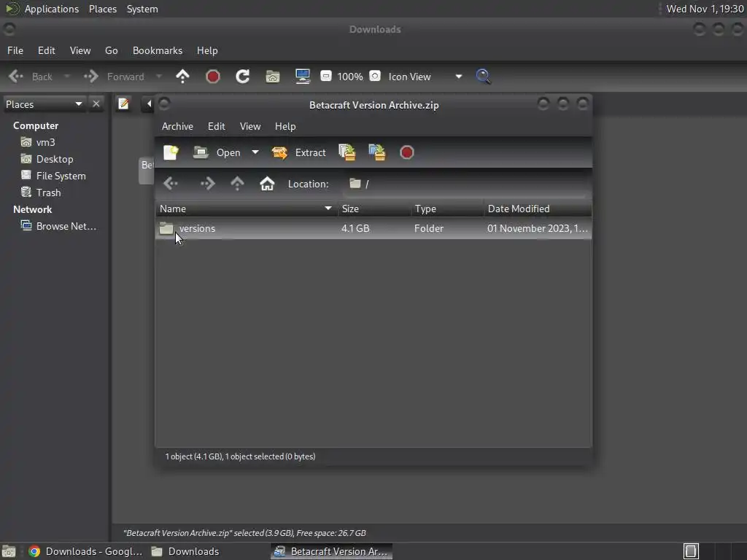The width and height of the screenshot is (747, 560).
Task: Go forward in archive location bar
Action: (207, 184)
